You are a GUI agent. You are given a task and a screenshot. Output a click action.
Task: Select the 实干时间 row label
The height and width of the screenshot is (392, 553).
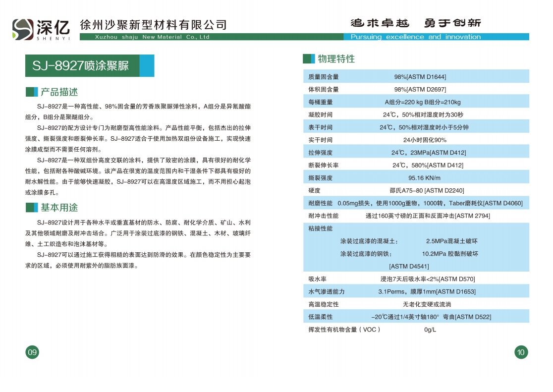321,140
